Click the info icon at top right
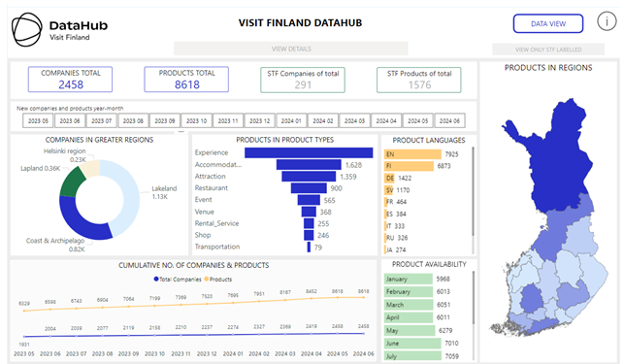624x364 pixels. tap(607, 21)
